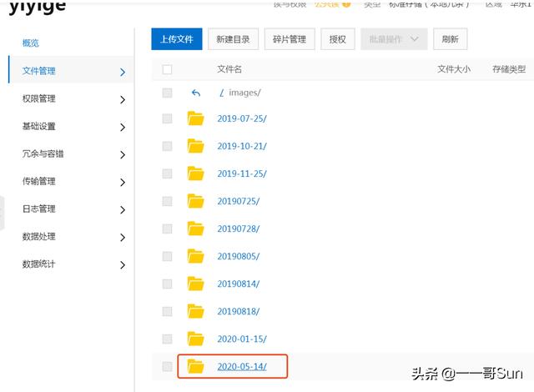Expand the 数据处理 chevron
The image size is (534, 392).
[123, 238]
